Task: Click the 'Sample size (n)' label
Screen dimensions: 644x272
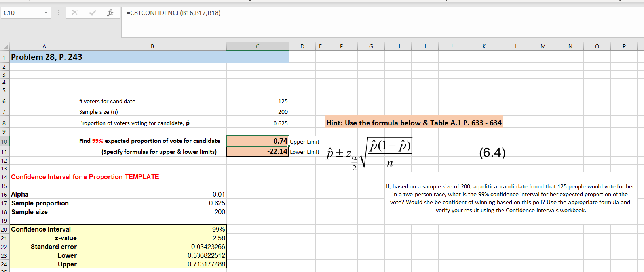Action: pos(99,112)
